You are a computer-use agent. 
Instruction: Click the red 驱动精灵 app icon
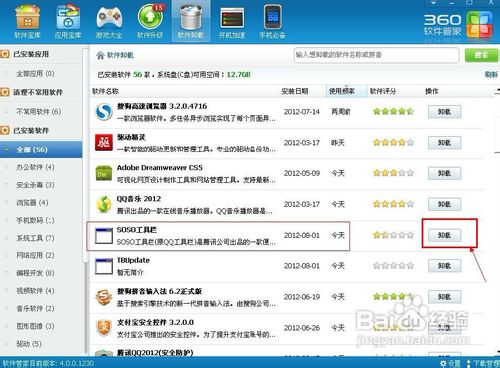coord(104,143)
